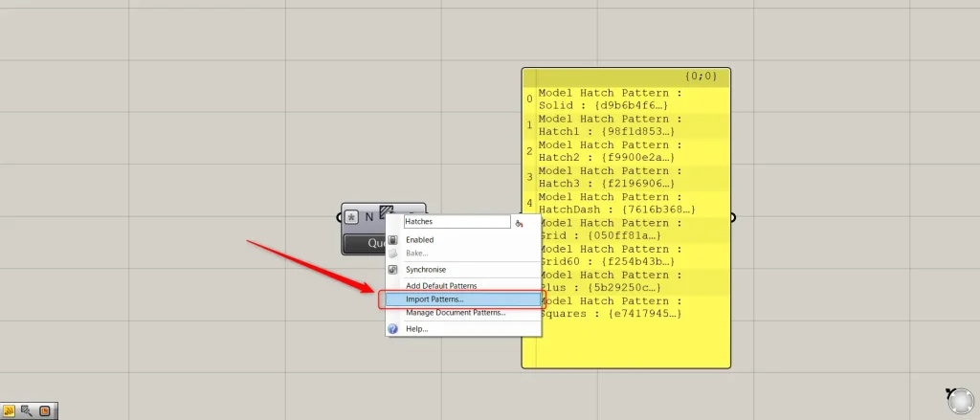Click the round navigation compass widget

coord(960,402)
